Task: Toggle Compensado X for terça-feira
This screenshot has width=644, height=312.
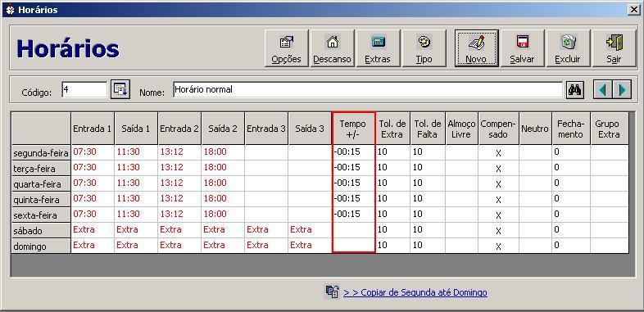Action: tap(499, 168)
